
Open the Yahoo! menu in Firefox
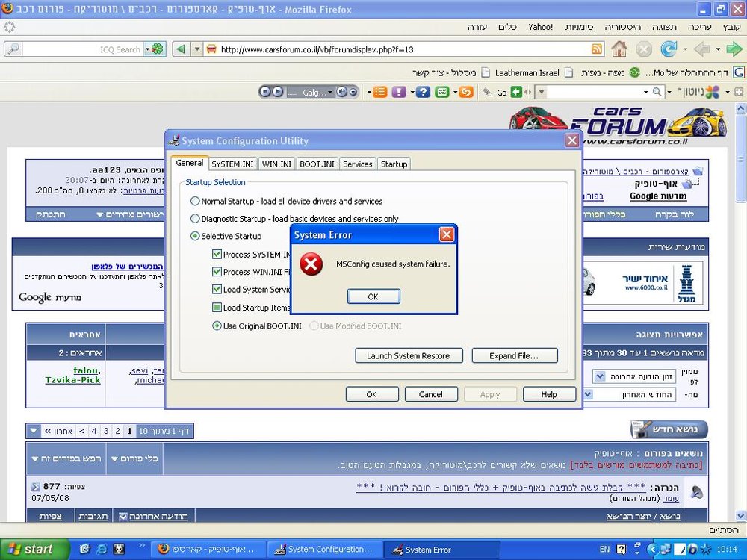click(541, 27)
